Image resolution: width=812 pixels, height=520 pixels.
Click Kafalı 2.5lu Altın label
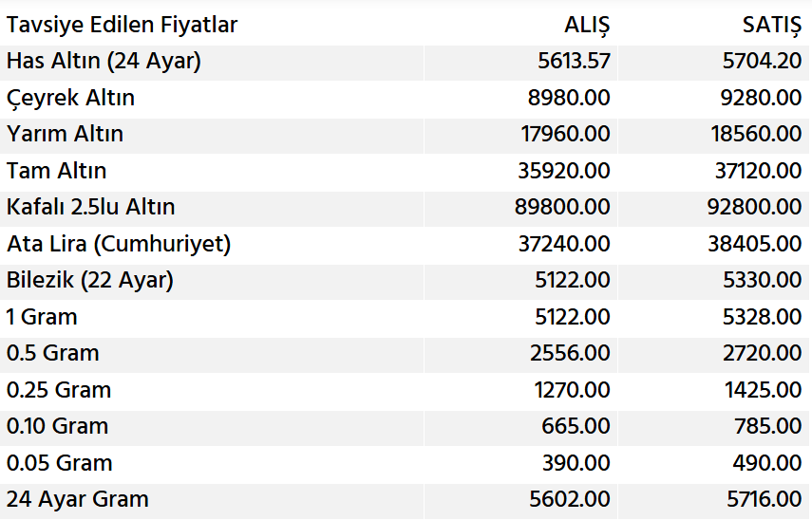pyautogui.click(x=90, y=207)
